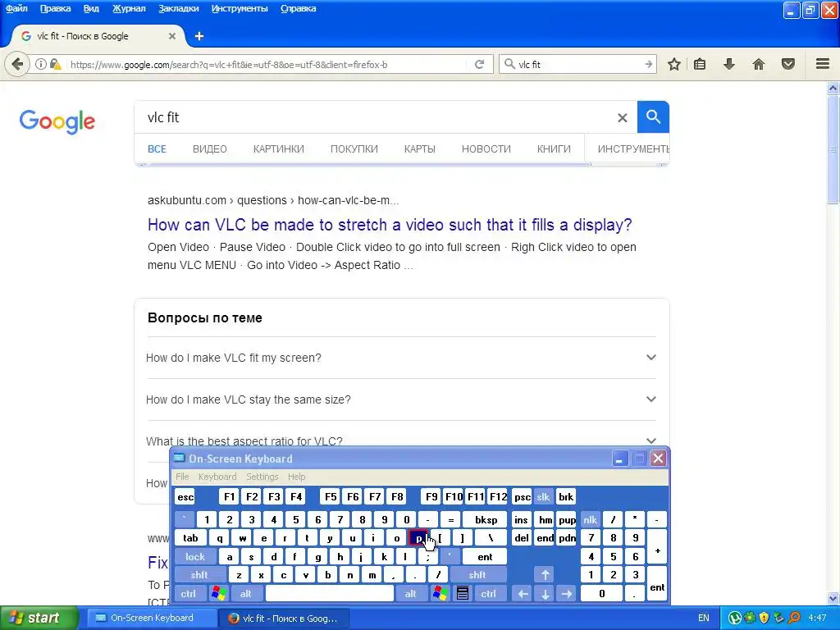This screenshot has width=840, height=630.
Task: Bookmark this page with star icon
Action: pos(674,64)
